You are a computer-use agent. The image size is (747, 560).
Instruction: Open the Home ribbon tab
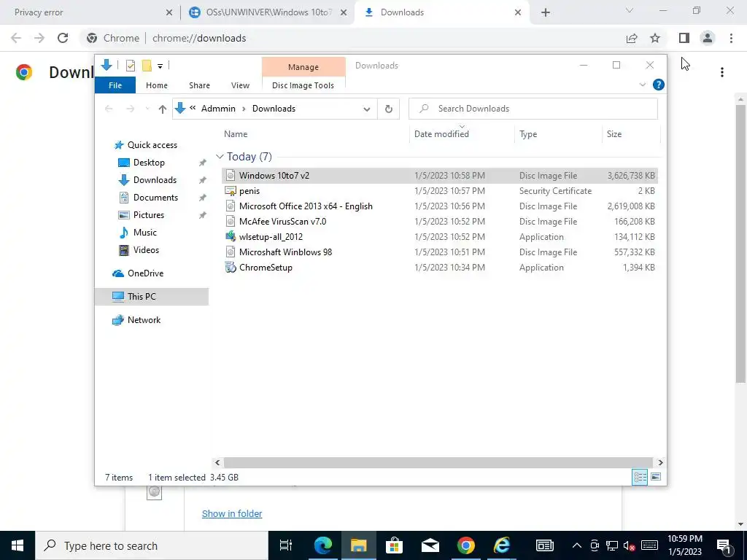point(157,85)
